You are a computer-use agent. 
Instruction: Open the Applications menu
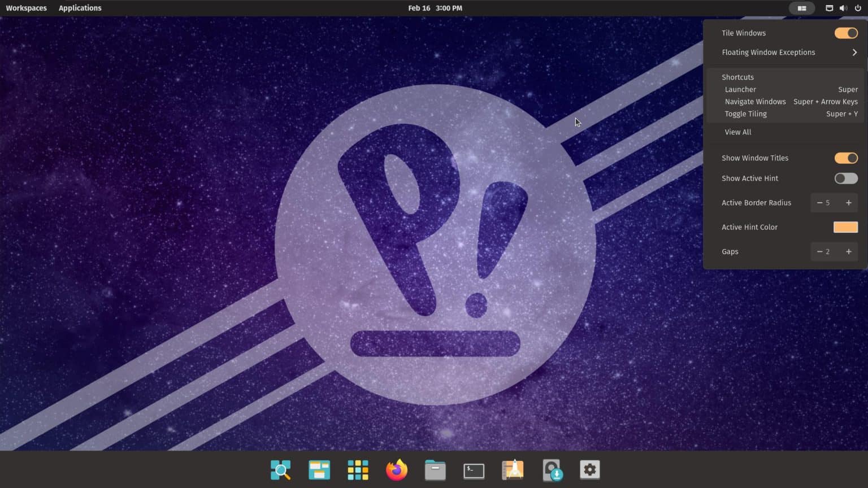pos(80,8)
